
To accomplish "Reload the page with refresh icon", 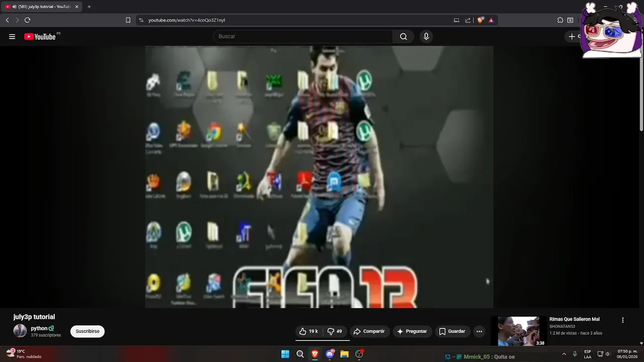I will [x=27, y=20].
